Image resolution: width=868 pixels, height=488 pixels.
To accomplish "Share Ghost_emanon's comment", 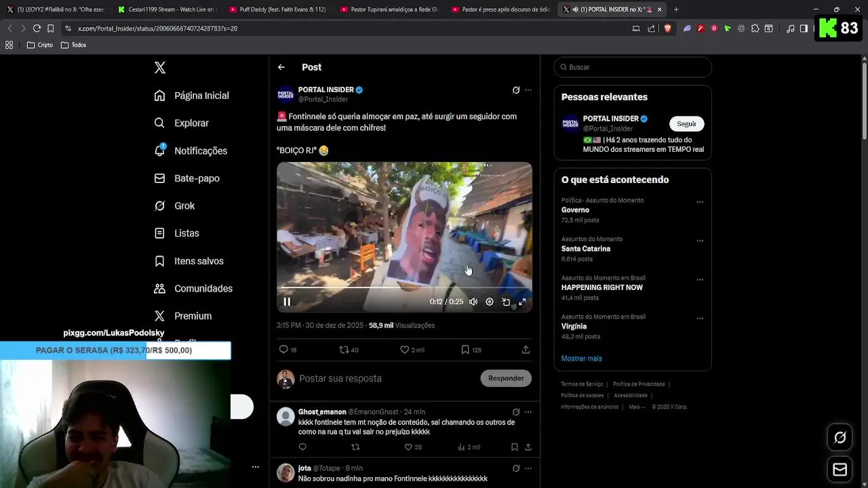I will point(528,447).
